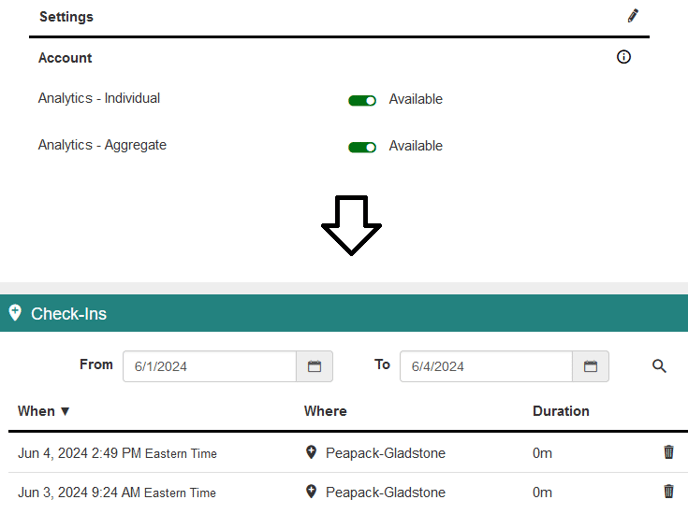The width and height of the screenshot is (688, 514).
Task: Click the Settings edit pencil icon
Action: (633, 16)
